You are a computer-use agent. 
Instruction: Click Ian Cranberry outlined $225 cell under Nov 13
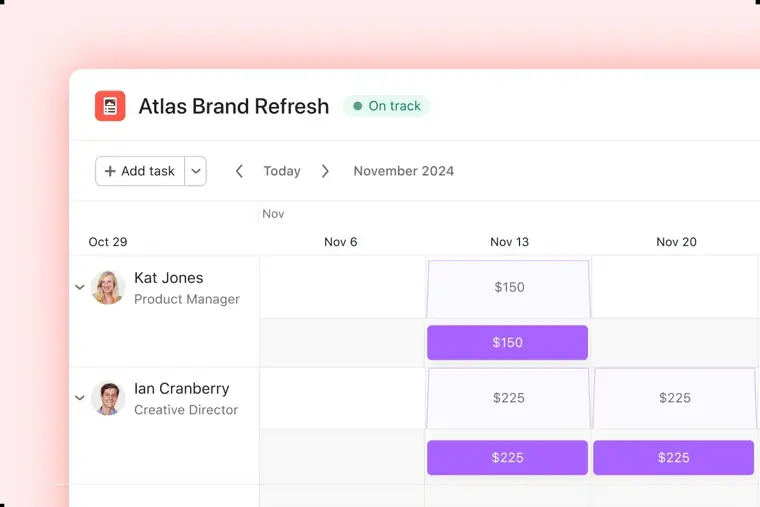click(508, 398)
